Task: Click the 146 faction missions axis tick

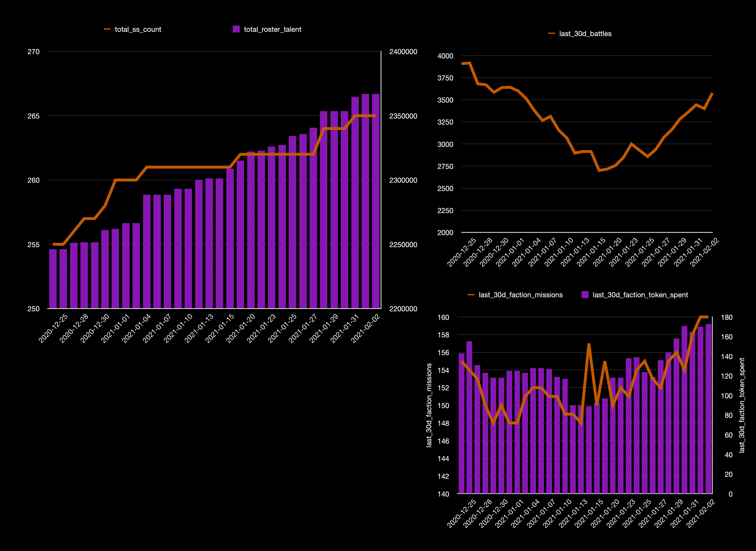Action: click(443, 441)
